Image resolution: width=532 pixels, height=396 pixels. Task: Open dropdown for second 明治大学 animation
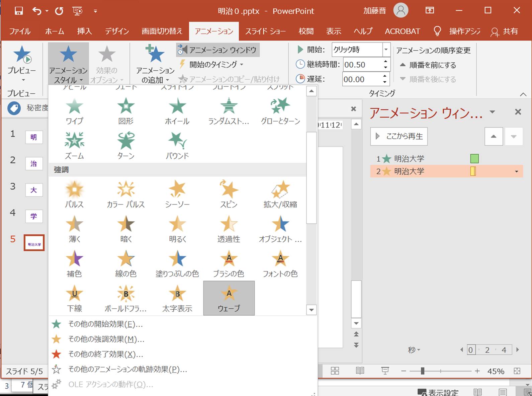516,172
